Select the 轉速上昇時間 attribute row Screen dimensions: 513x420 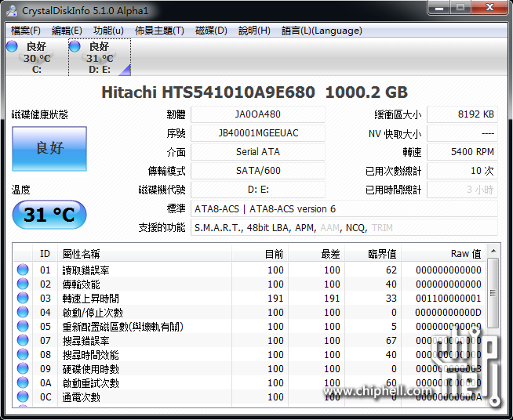pos(249,298)
